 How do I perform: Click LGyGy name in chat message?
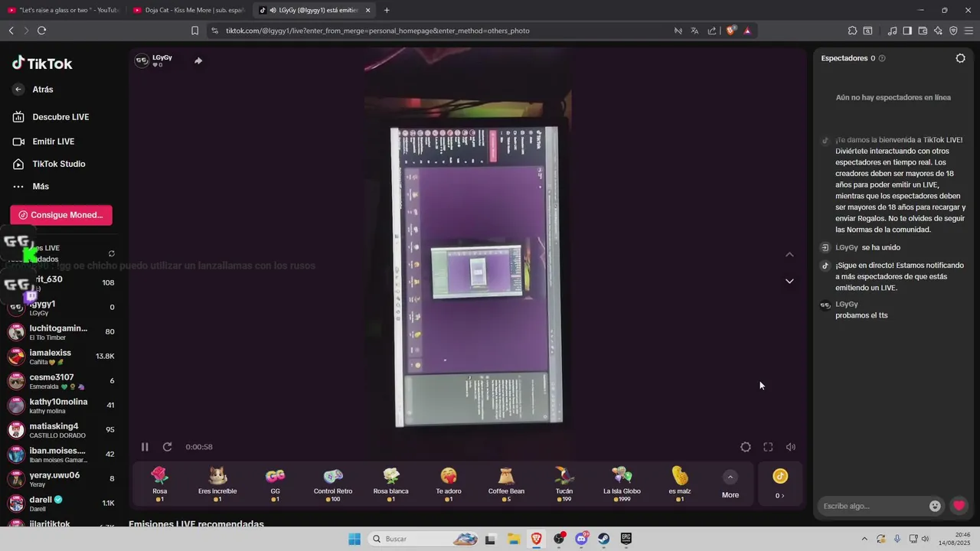coord(846,305)
